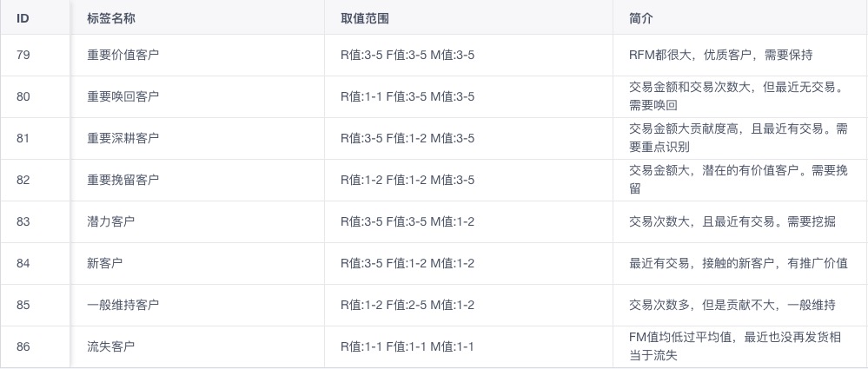The width and height of the screenshot is (868, 369).
Task: Click the value range of 新客户 row
Action: [407, 263]
